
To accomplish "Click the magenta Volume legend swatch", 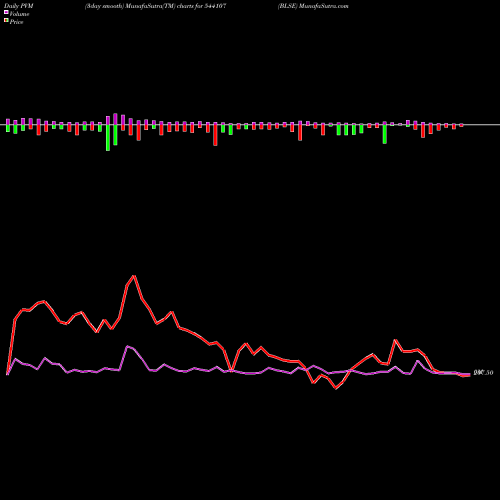I will pos(6,12).
